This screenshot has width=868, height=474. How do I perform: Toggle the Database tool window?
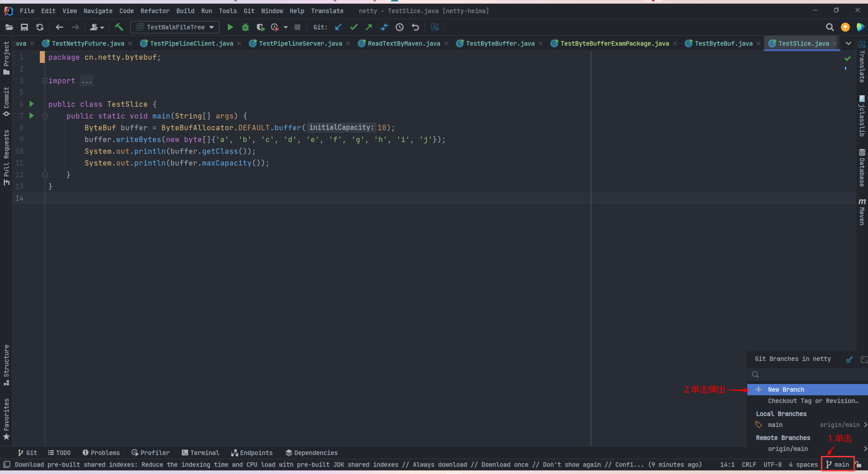pyautogui.click(x=862, y=167)
